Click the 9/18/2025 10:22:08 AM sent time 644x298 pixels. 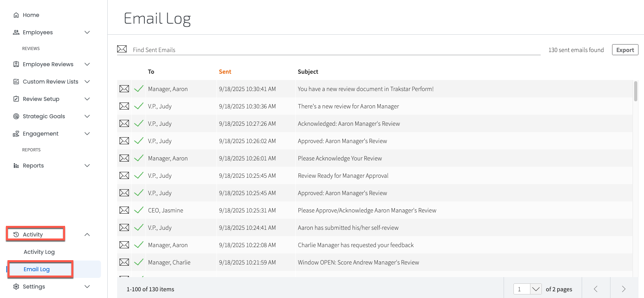click(x=247, y=245)
